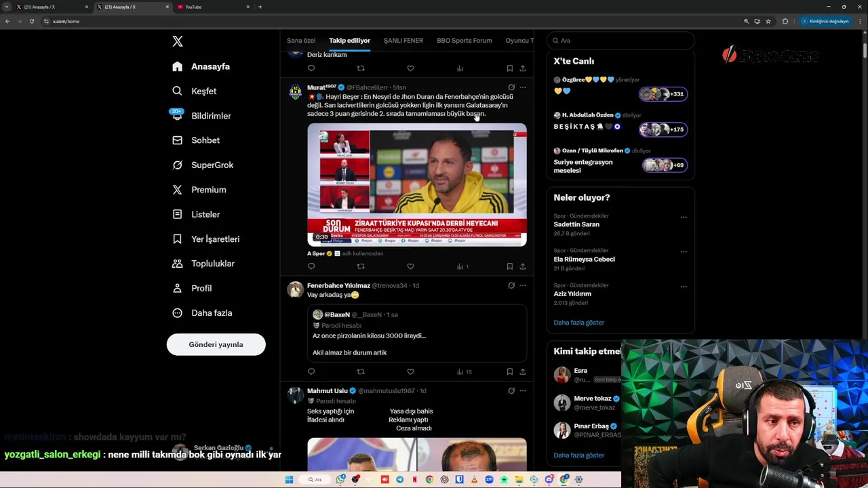Screen dimensions: 868x488
Task: Switch to Takip ediliyor tab
Action: pyautogui.click(x=349, y=41)
